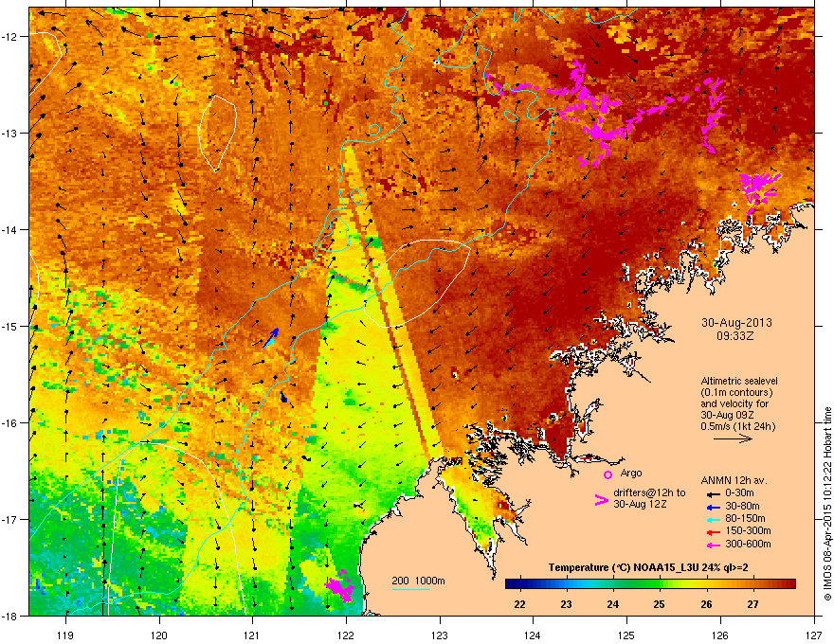Click the longitude axis label 119
The image size is (834, 644).
tap(65, 635)
